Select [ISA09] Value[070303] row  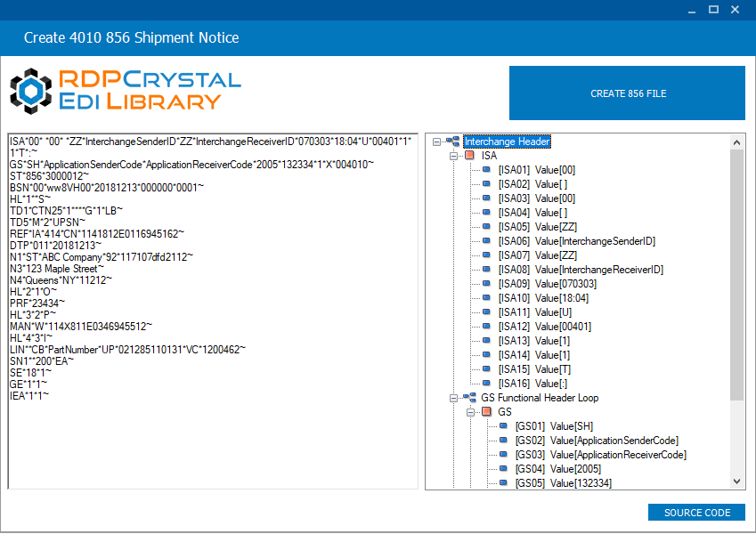coord(548,284)
